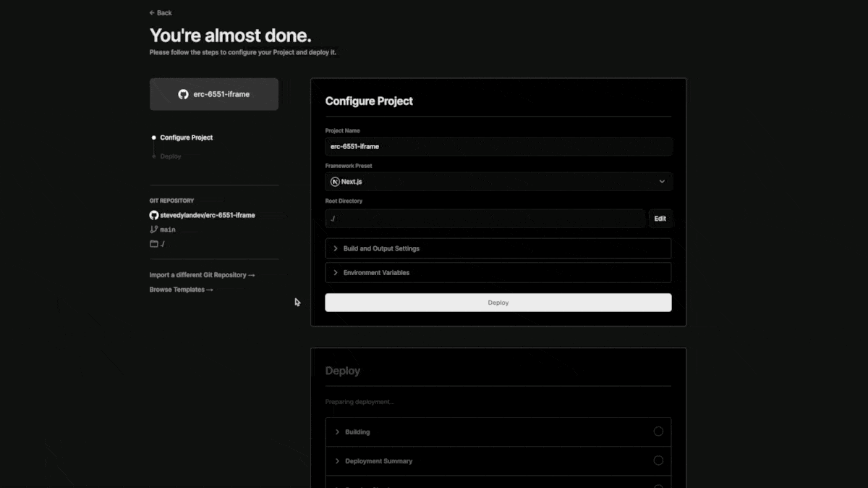Click the Next.js logo in Framework Preset
Image resolution: width=868 pixels, height=488 pixels.
click(335, 182)
